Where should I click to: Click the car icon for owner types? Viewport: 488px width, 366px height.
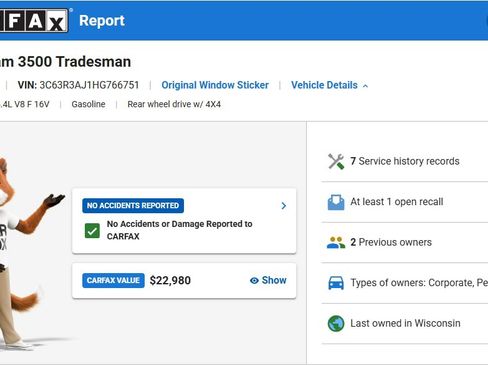[x=336, y=283]
